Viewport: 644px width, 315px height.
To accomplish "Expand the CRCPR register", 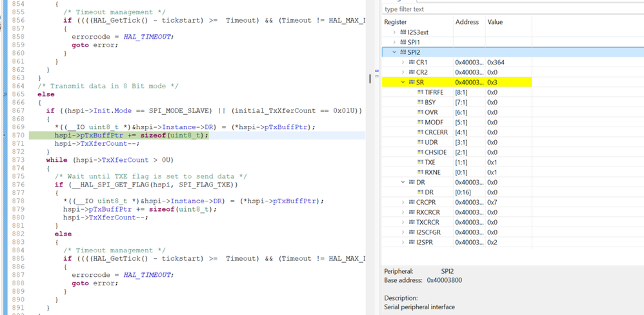I will click(x=403, y=202).
